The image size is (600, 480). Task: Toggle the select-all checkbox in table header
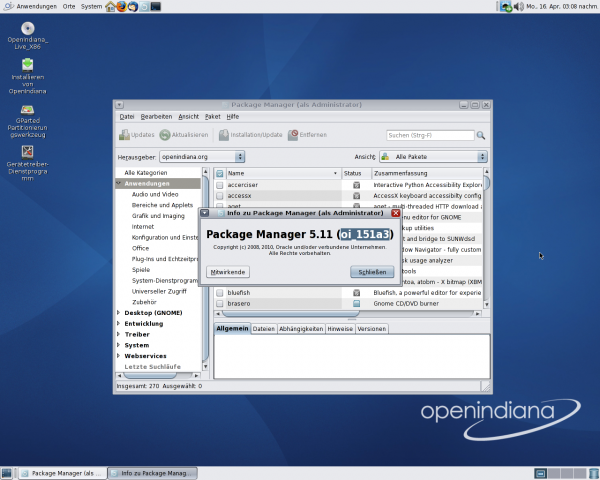pyautogui.click(x=220, y=173)
